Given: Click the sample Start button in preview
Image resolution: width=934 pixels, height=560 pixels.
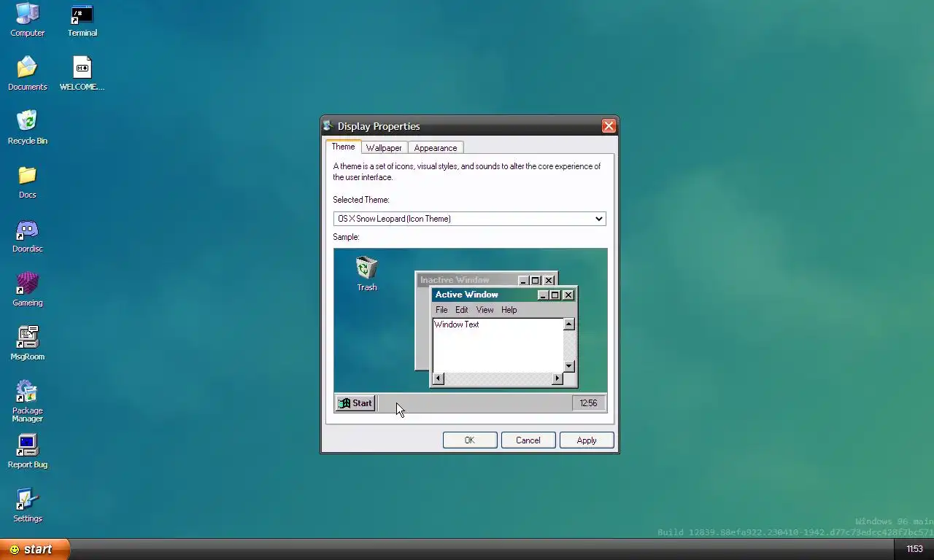Looking at the screenshot, I should [356, 403].
